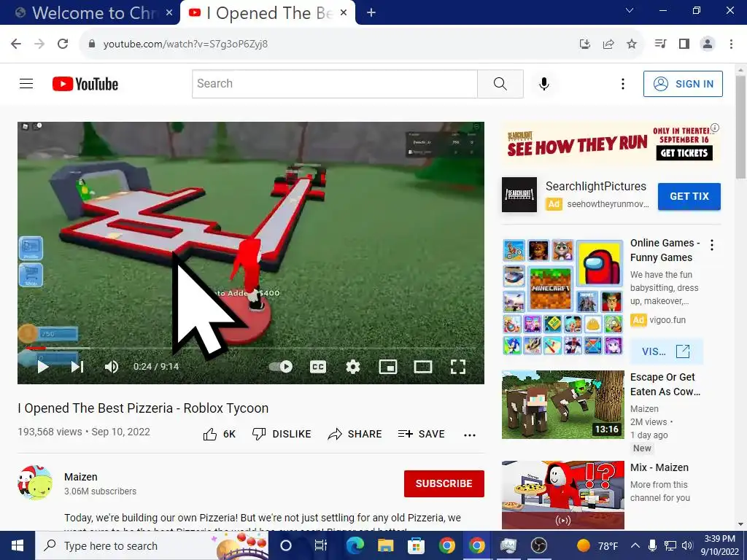Screen dimensions: 747x560
Task: SAVE video to a playlist
Action: tap(422, 435)
